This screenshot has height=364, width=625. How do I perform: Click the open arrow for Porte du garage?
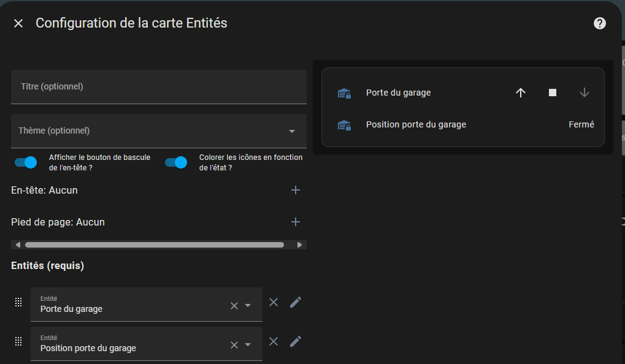click(521, 93)
